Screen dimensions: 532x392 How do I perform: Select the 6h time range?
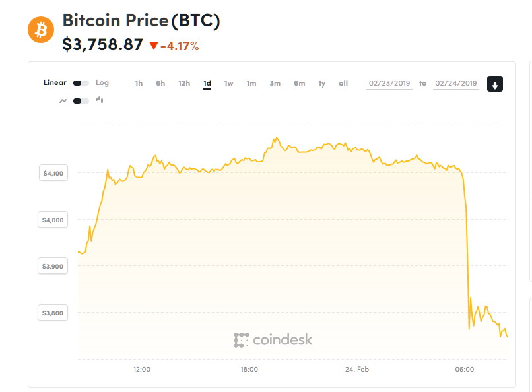pyautogui.click(x=160, y=83)
